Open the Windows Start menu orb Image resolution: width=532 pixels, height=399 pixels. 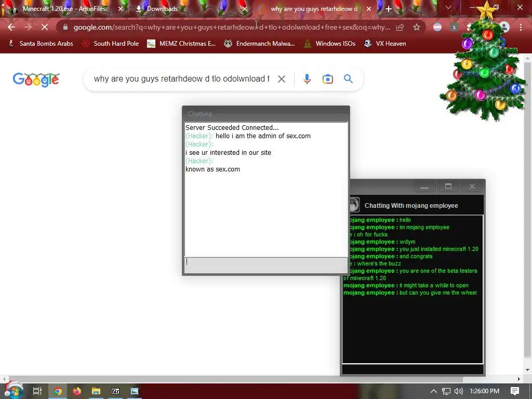[x=14, y=391]
